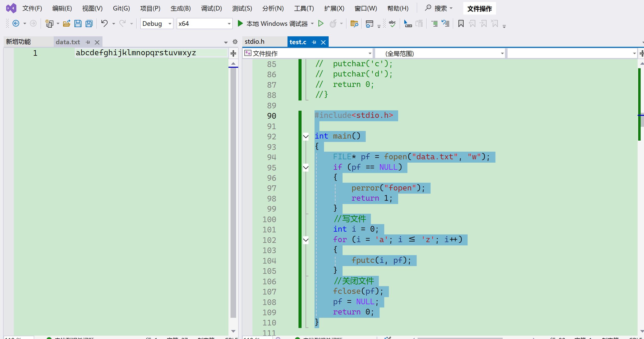Open the Debug configuration dropdown

pos(157,24)
